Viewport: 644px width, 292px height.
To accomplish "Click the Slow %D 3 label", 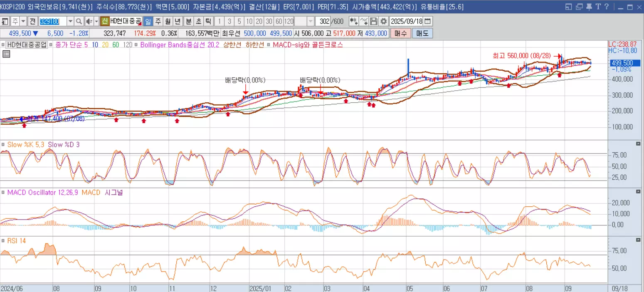I will tap(64, 144).
